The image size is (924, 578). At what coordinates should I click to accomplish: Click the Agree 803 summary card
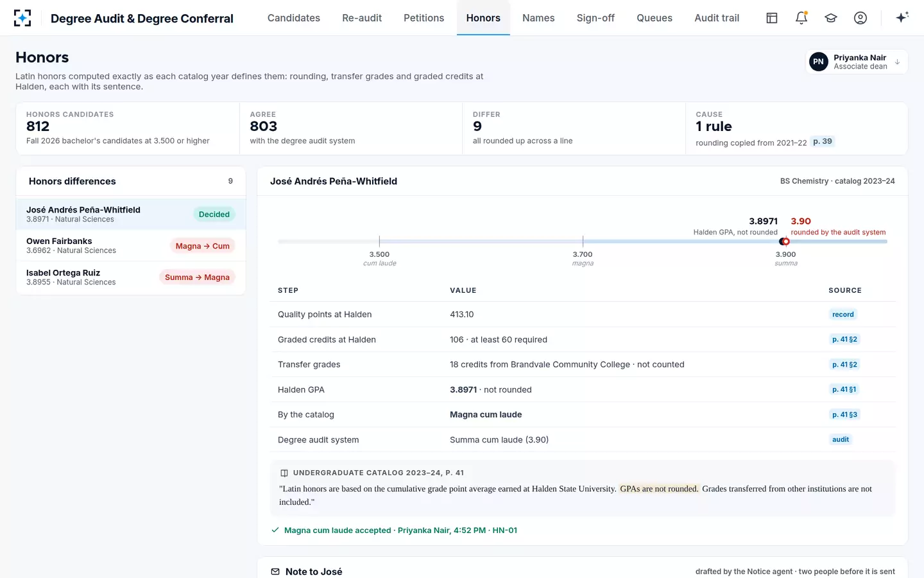point(351,128)
